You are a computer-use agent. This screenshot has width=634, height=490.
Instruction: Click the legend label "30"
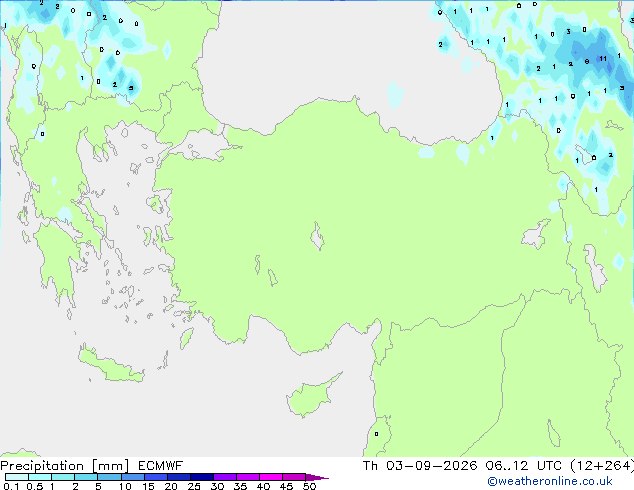217,486
